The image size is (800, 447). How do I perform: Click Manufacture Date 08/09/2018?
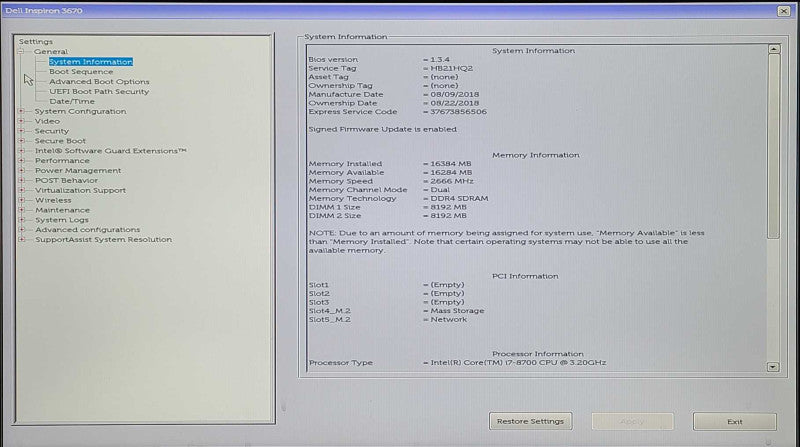click(455, 94)
